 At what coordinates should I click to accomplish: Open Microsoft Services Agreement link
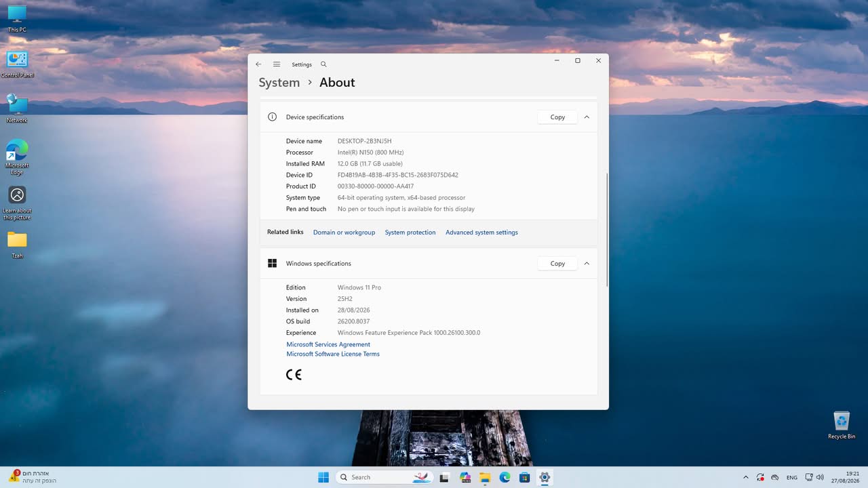[328, 344]
